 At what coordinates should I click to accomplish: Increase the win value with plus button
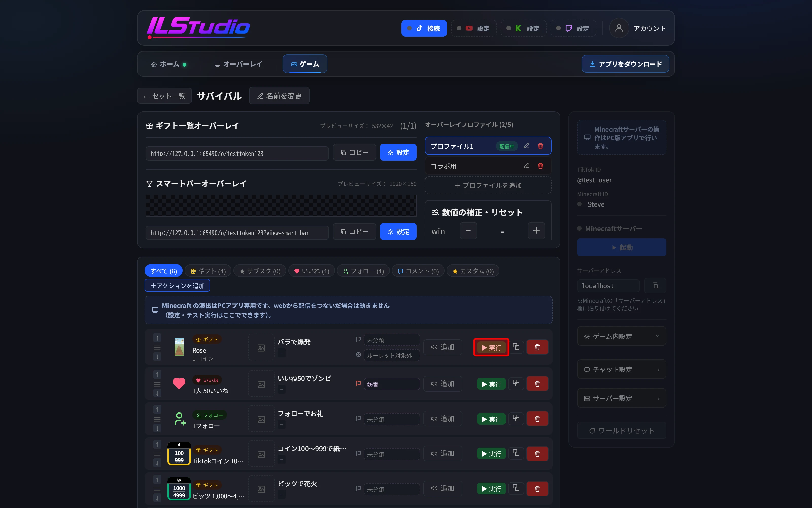tap(536, 230)
